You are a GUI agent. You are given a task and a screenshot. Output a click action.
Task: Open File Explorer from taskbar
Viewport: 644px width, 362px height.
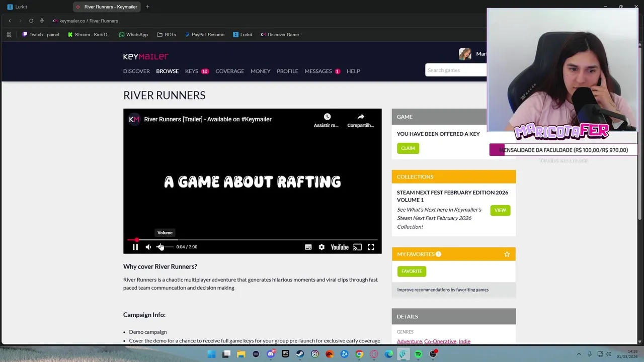click(x=241, y=354)
